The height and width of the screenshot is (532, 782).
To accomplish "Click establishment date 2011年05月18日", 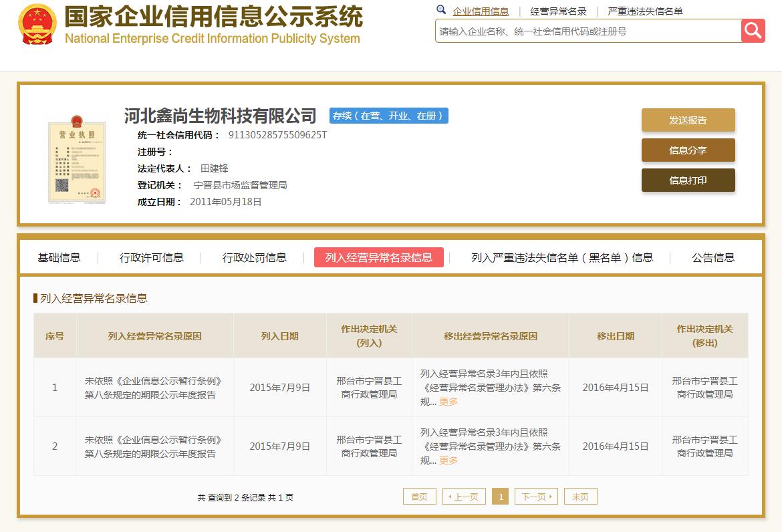I will tap(226, 202).
